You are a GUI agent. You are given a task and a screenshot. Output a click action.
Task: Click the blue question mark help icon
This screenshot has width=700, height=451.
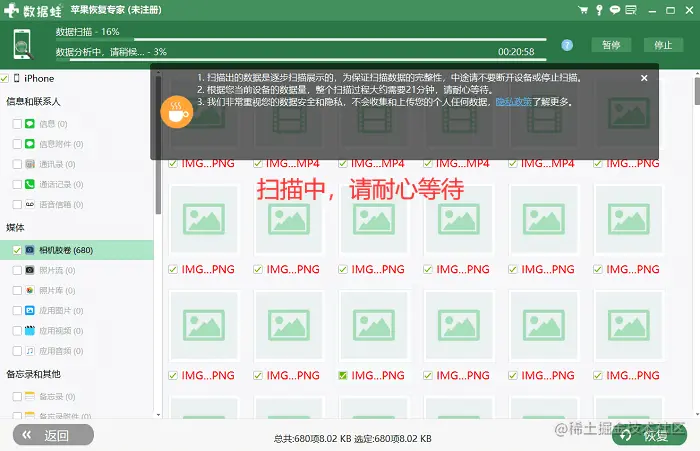567,45
